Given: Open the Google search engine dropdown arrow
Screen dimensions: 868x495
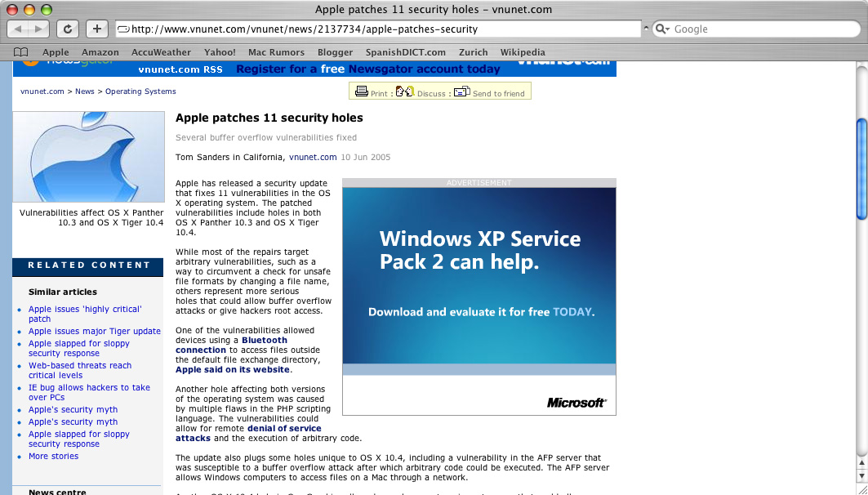Looking at the screenshot, I should [x=667, y=29].
